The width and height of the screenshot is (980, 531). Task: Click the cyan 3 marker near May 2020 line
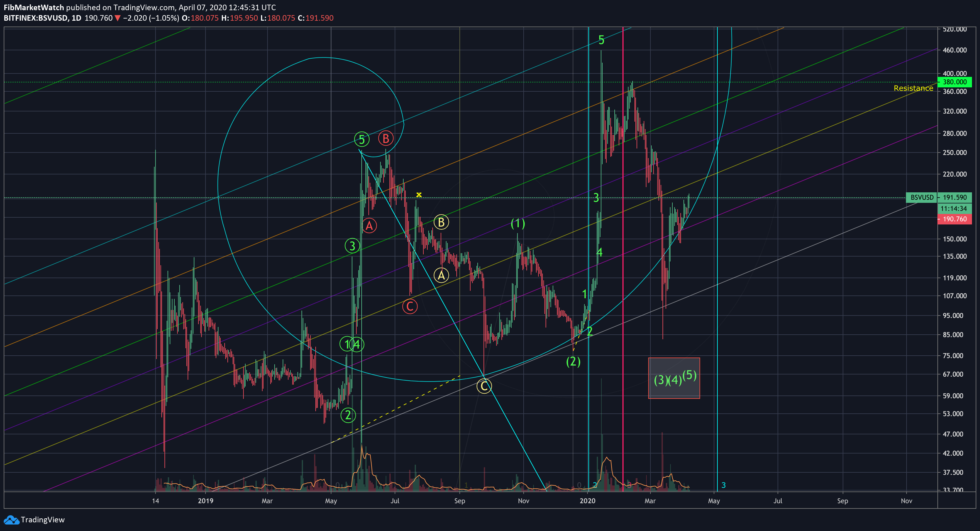click(x=724, y=485)
